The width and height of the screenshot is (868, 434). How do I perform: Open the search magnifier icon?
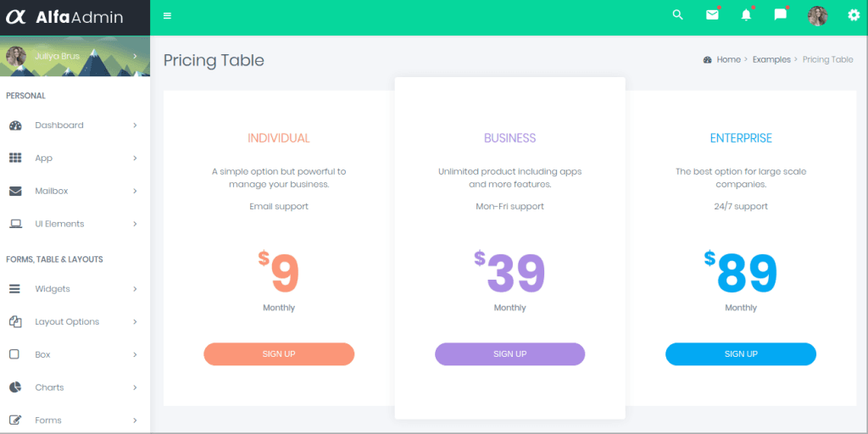point(677,15)
